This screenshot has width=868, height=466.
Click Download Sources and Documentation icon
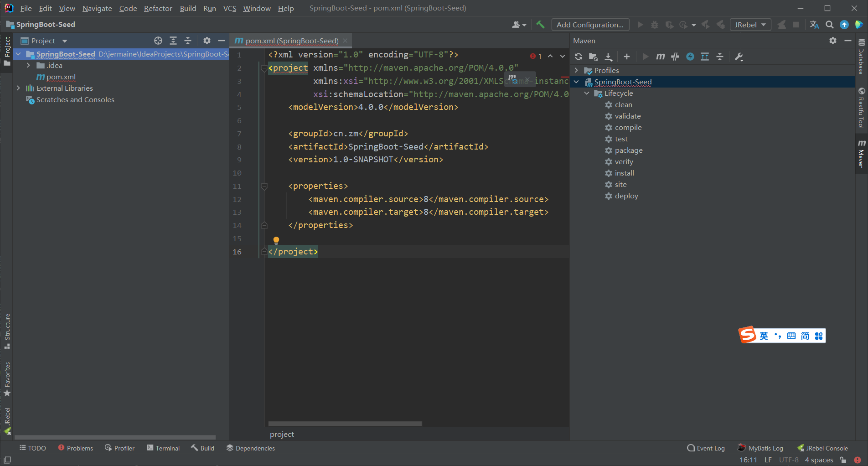pyautogui.click(x=609, y=57)
